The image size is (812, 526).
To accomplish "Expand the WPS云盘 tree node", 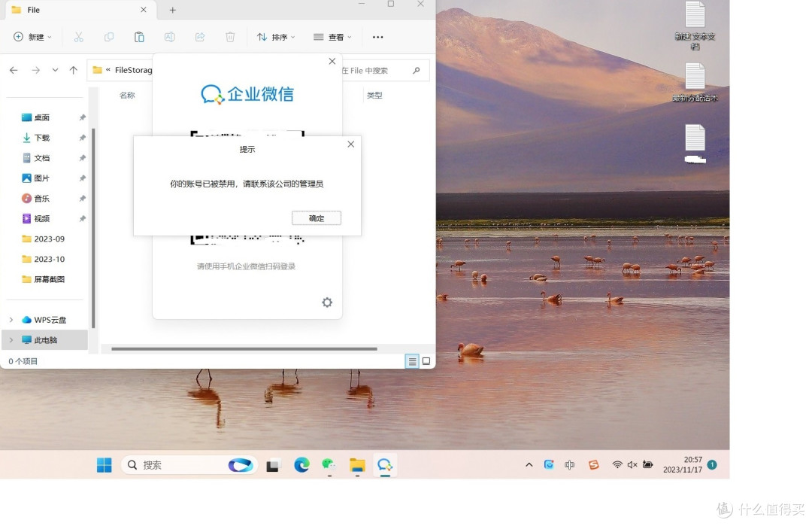I will coord(11,320).
